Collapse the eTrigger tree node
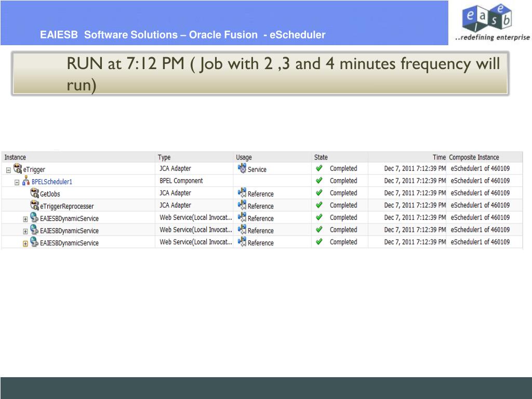 coord(8,170)
